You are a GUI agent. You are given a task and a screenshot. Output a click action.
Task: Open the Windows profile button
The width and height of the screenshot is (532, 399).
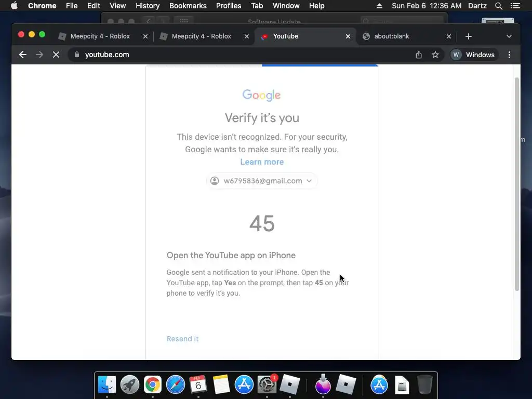pyautogui.click(x=474, y=55)
